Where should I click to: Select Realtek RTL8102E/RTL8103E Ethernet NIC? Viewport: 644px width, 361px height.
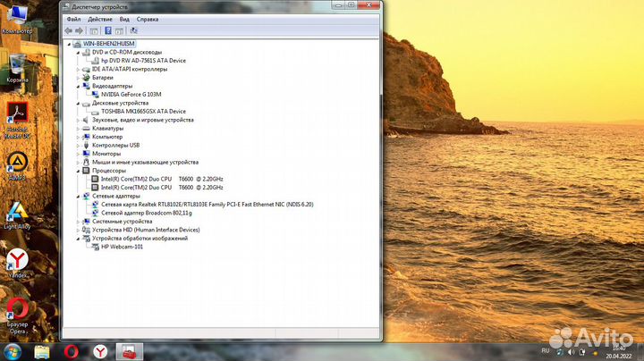point(207,205)
